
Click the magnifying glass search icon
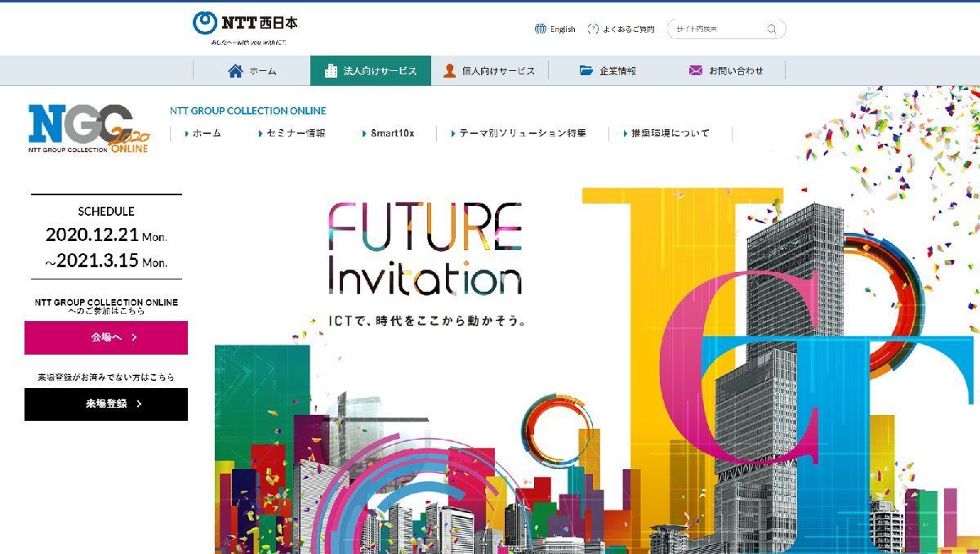tap(772, 29)
